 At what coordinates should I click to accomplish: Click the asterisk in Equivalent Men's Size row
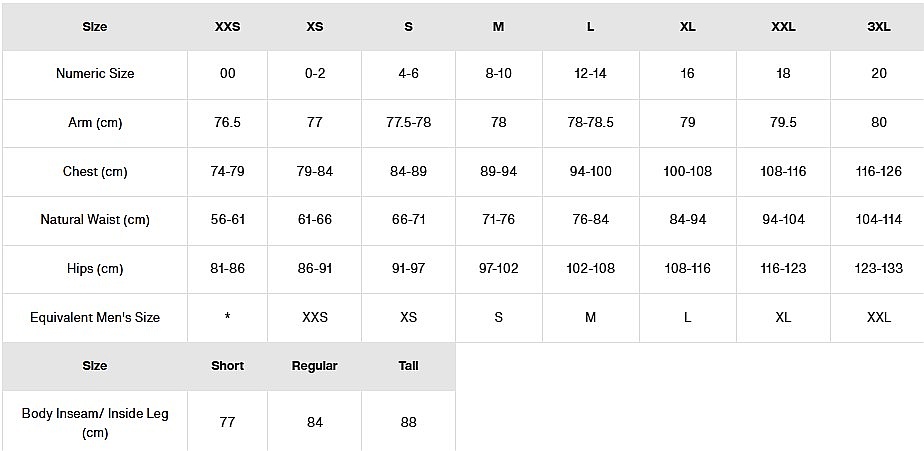coord(227,318)
